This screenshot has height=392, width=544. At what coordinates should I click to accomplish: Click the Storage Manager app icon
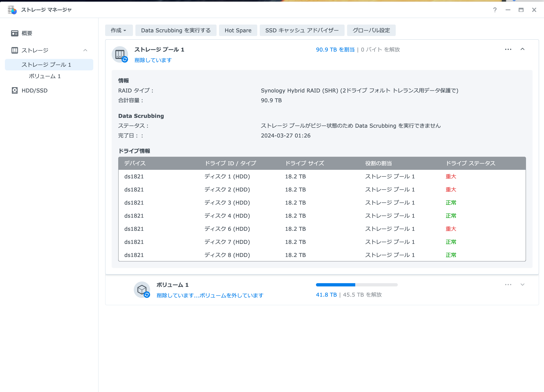(x=12, y=10)
